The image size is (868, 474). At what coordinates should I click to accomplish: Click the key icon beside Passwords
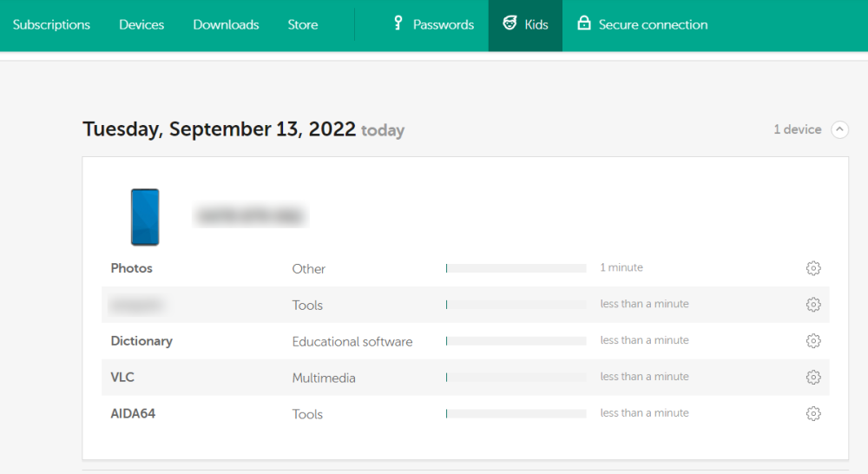coord(398,23)
